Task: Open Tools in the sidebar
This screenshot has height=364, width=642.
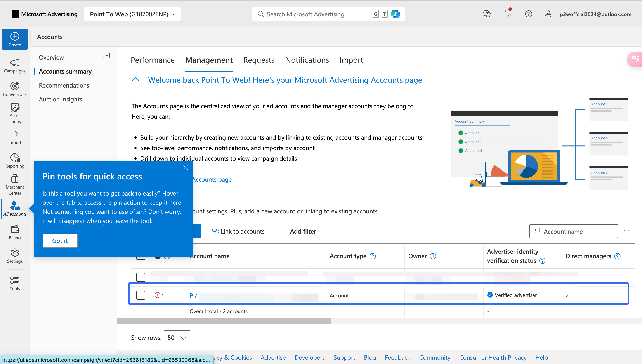Action: [x=15, y=283]
